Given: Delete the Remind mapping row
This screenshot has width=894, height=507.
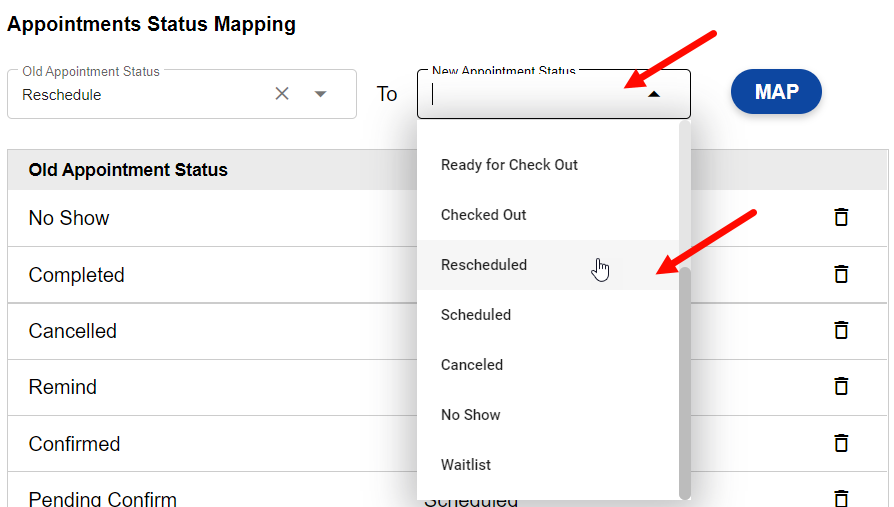Looking at the screenshot, I should point(841,386).
